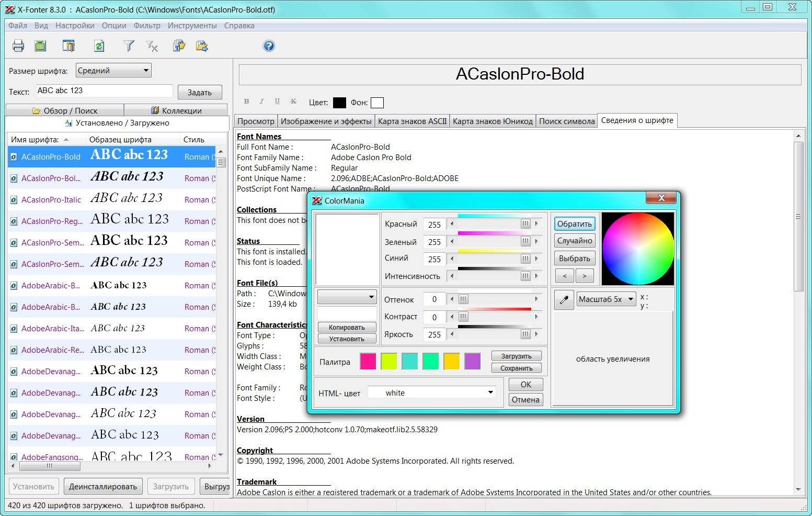812x516 pixels.
Task: Click the green table sheet toolbar icon
Action: pyautogui.click(x=40, y=46)
